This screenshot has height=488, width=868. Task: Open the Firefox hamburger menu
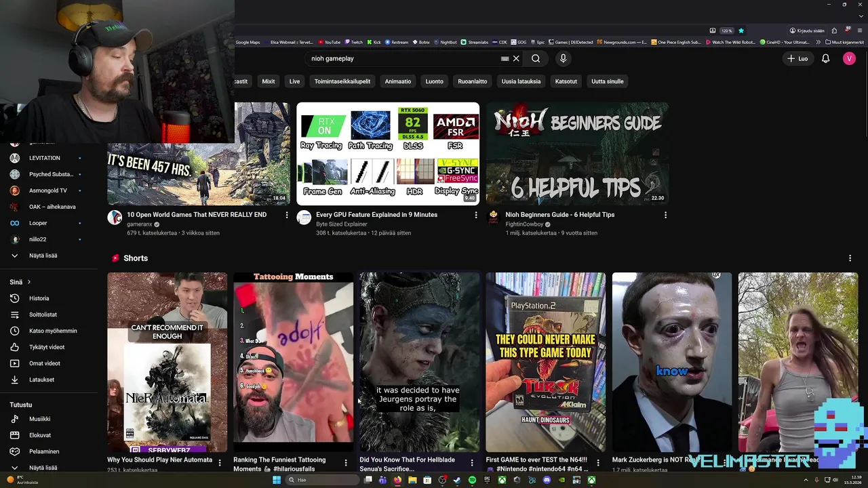(x=860, y=30)
